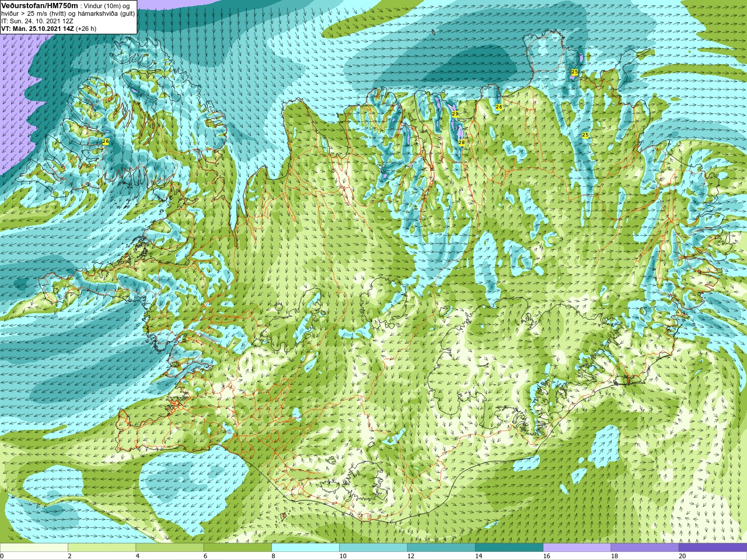
Task: Select the 'VT: Mán. 25.10.2021 14Z' valid time
Action: pos(37,29)
